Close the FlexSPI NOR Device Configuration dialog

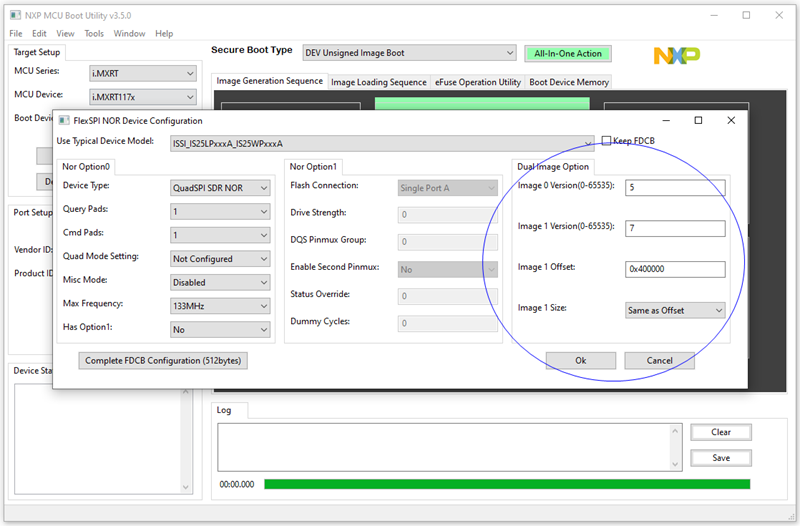pyautogui.click(x=731, y=120)
